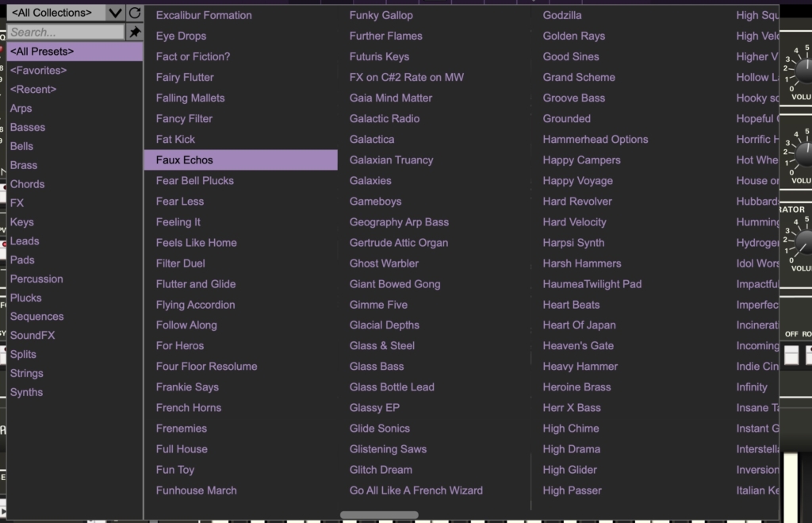
Task: Click the pin browser icon
Action: click(x=135, y=32)
